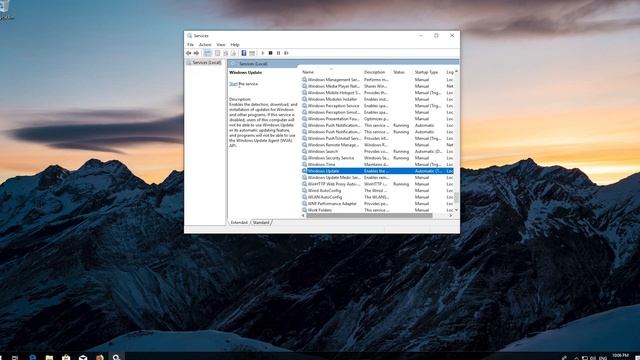Image resolution: width=640 pixels, height=360 pixels.
Task: Click the horizontal scrollbar right arrow
Action: click(451, 216)
